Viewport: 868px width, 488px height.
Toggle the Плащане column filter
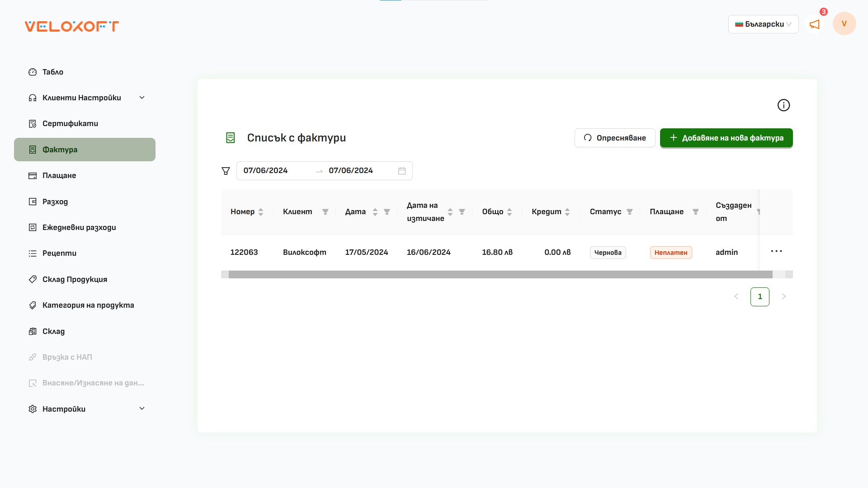pos(695,211)
